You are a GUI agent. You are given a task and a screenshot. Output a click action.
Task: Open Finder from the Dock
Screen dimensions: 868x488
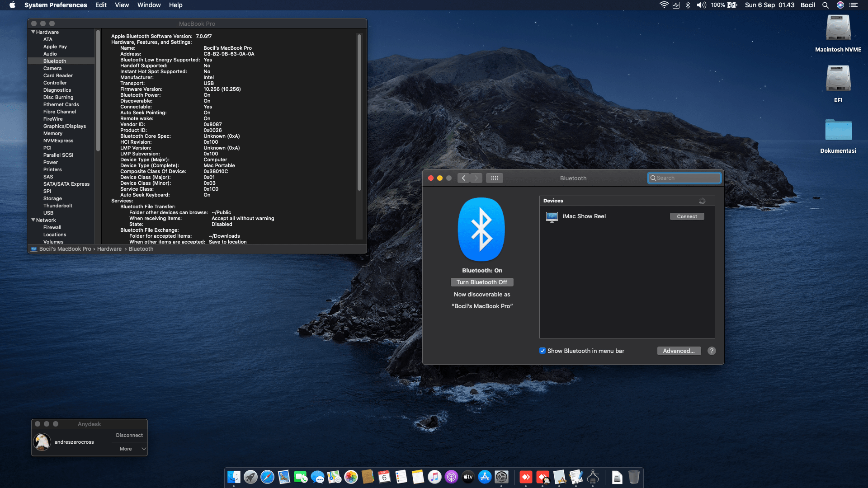tap(234, 477)
